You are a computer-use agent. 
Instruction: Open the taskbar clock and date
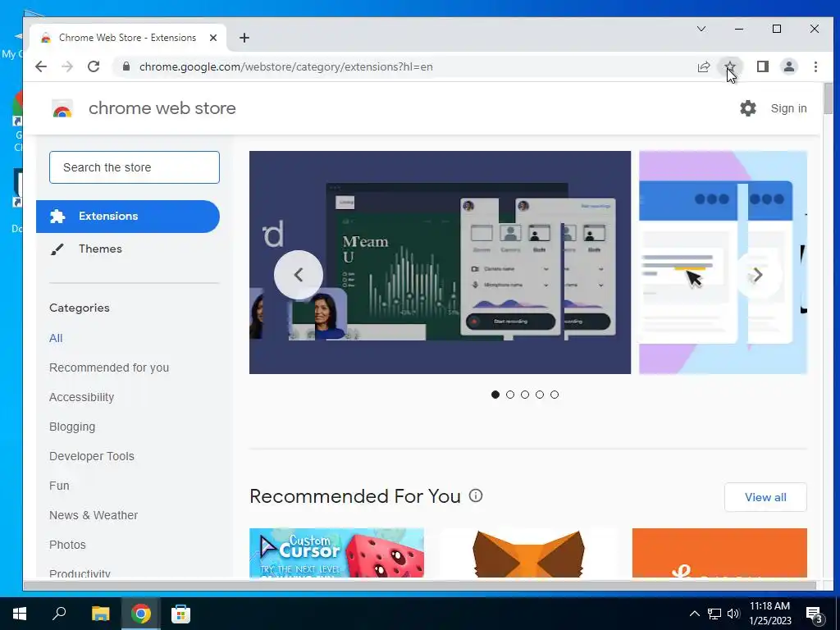769,614
